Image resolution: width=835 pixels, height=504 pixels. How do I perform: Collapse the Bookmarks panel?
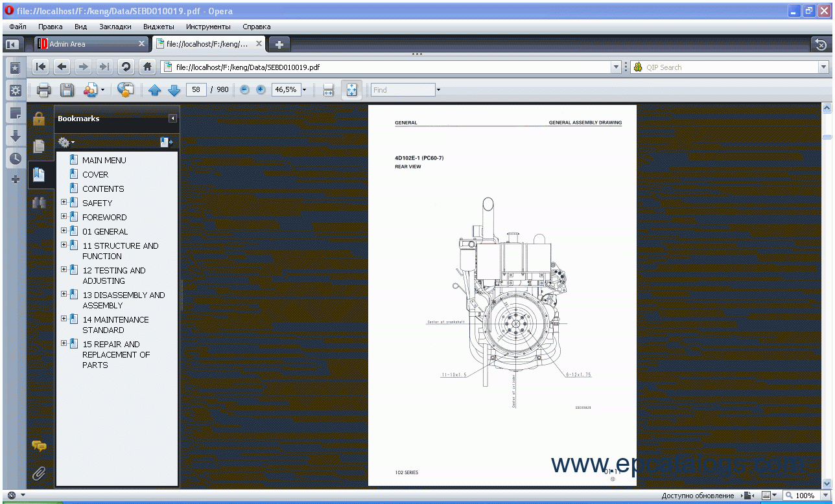[x=172, y=119]
